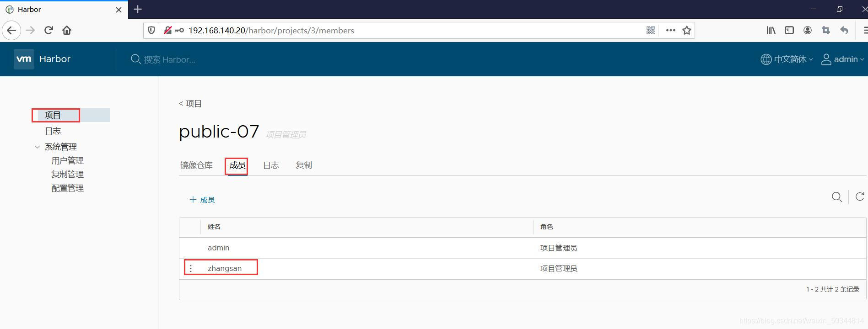Click the 1 - 2 共计 2 条记录 footer
Viewport: 868px width, 329px height.
tap(833, 289)
